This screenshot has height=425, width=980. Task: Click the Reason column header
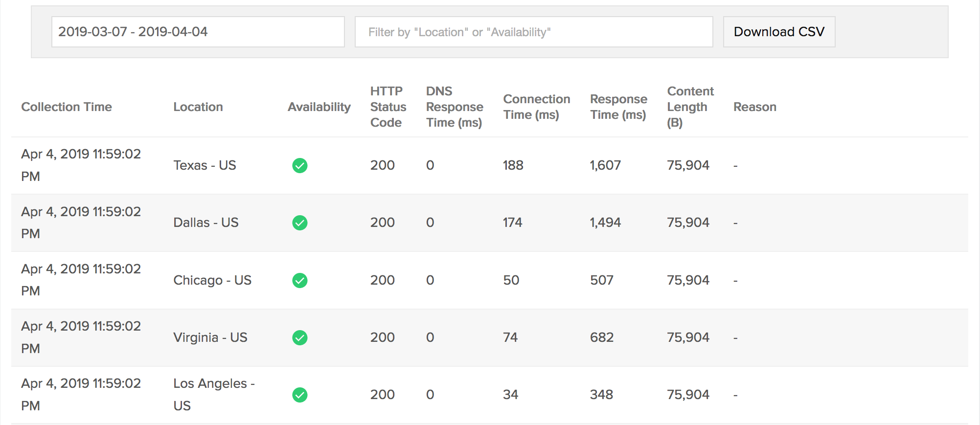tap(754, 107)
